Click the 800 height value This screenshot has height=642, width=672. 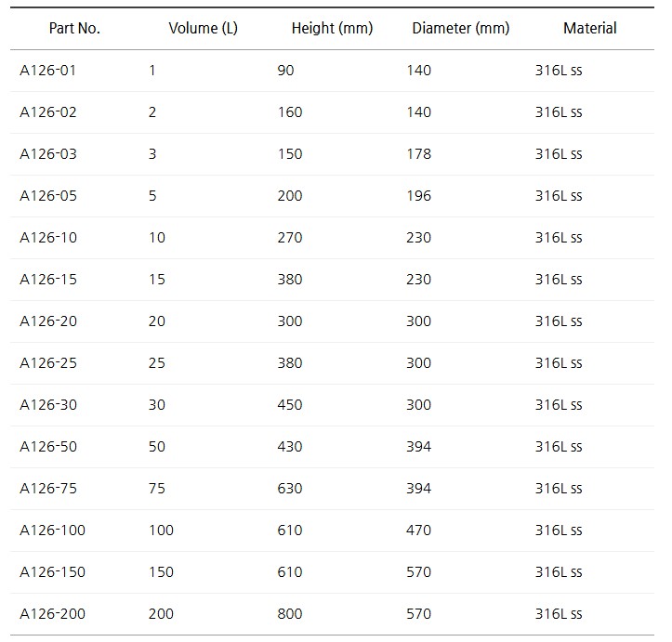click(290, 614)
